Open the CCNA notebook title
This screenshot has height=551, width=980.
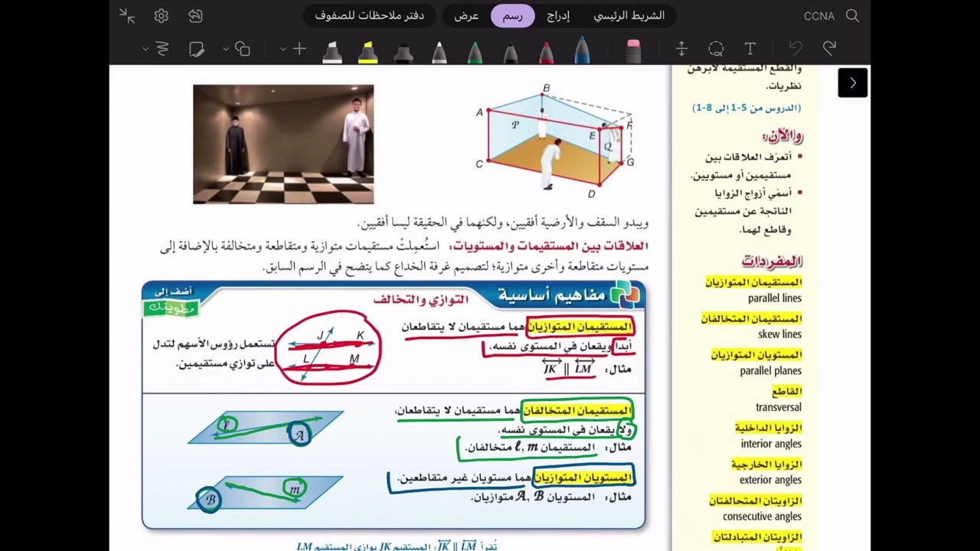click(819, 16)
